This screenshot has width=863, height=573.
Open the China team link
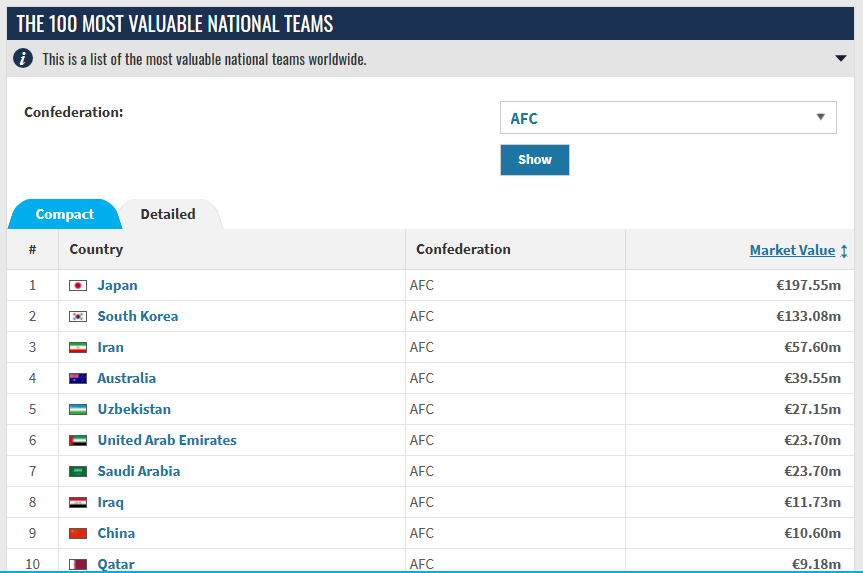[116, 533]
